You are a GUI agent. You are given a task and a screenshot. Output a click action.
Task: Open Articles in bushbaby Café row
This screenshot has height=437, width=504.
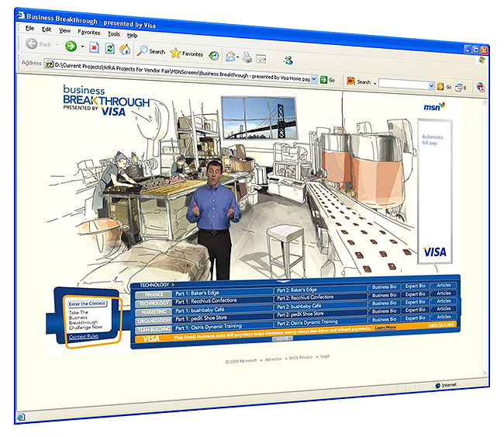(444, 301)
